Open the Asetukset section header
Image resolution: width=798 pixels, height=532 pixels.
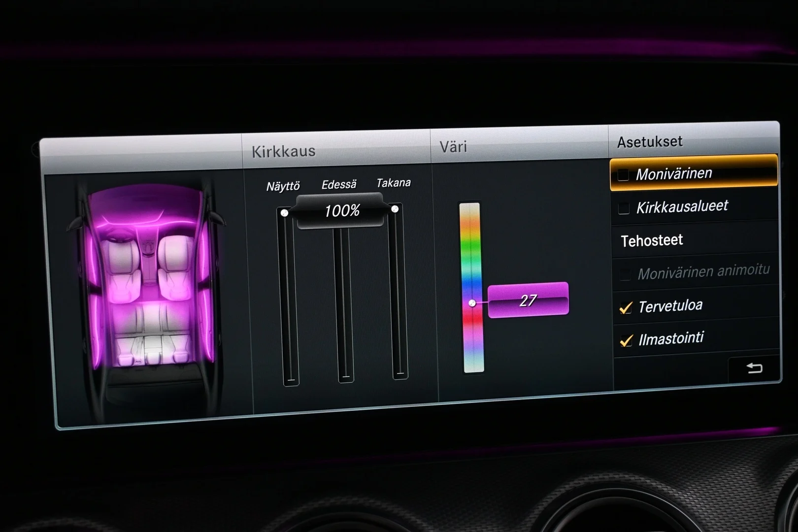click(x=650, y=142)
